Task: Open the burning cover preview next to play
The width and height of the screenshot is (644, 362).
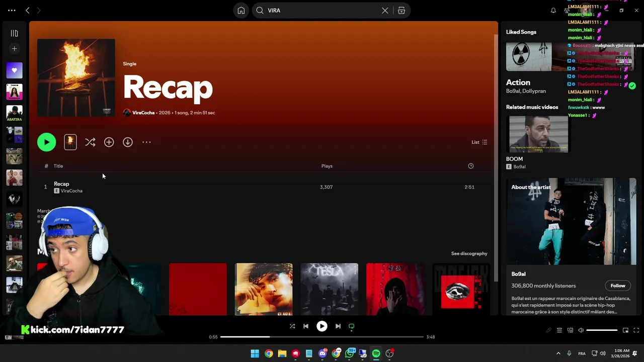Action: coord(70,142)
